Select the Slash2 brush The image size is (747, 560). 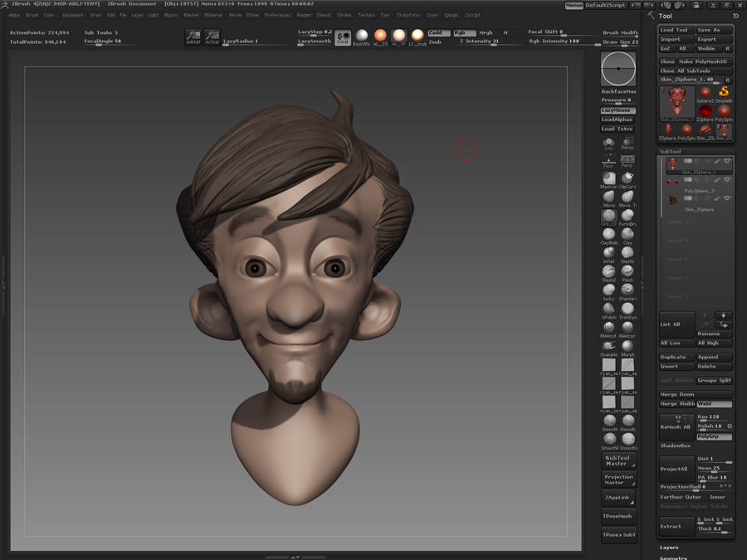[608, 271]
